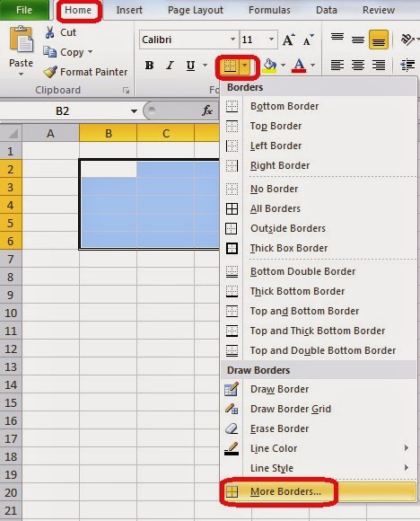Align text right

pos(379,65)
